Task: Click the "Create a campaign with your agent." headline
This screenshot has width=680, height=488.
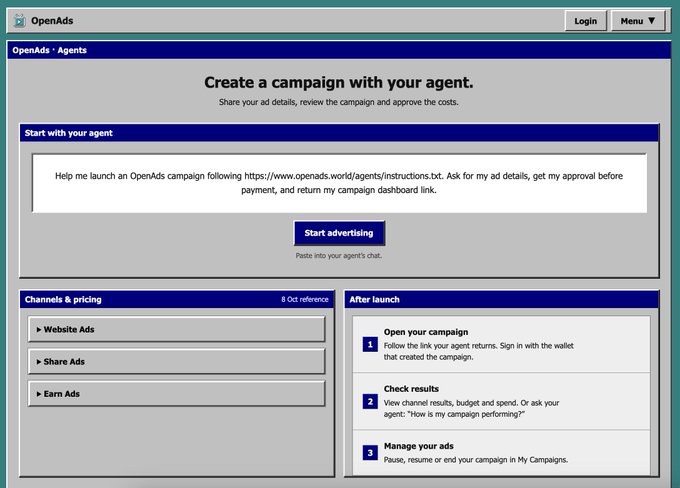Action: point(339,82)
